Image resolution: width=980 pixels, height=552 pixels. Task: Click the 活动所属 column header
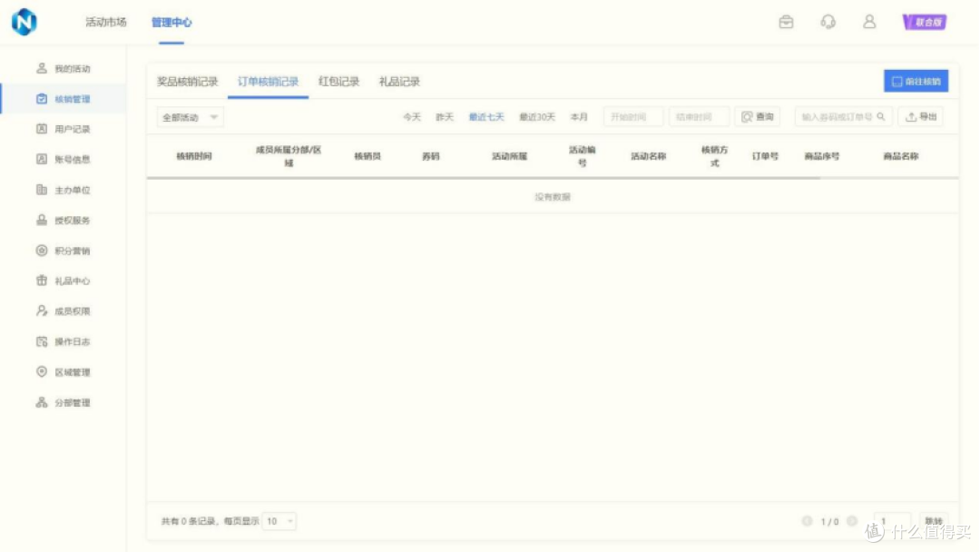(x=509, y=156)
